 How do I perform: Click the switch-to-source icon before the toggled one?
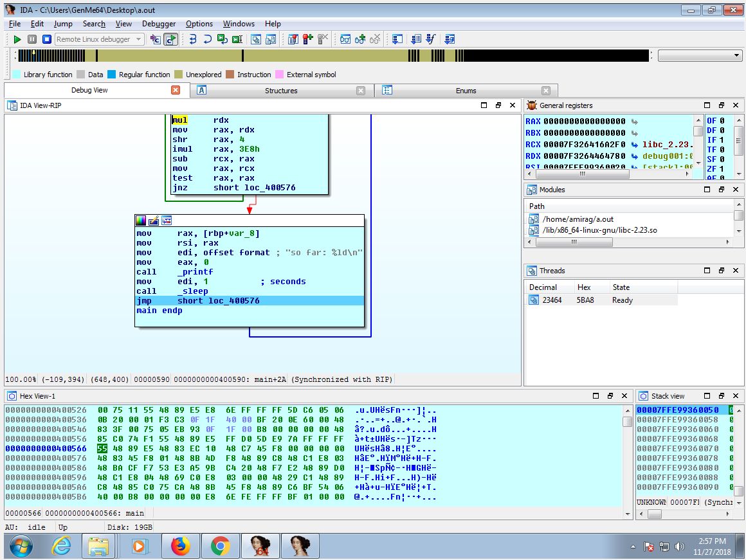click(x=156, y=39)
